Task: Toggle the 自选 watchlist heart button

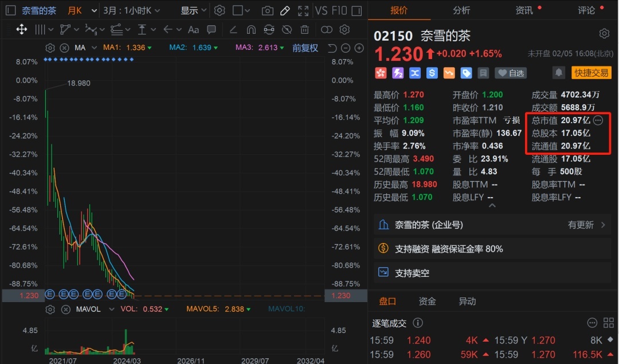Action: tap(511, 73)
